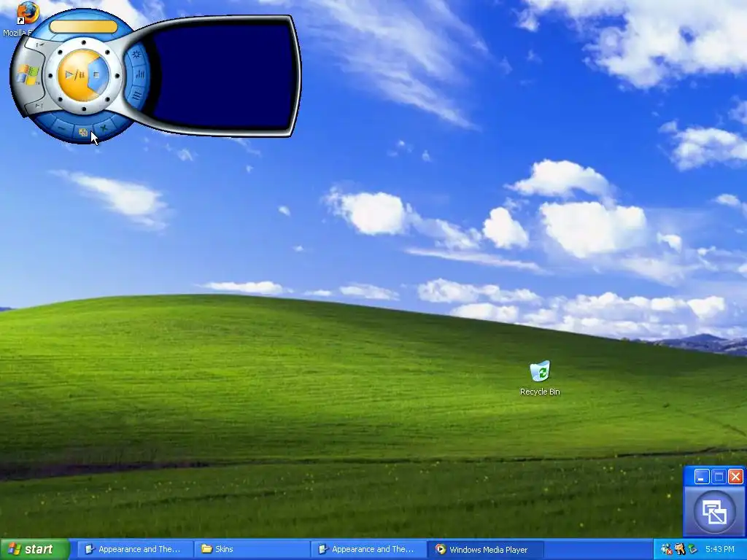This screenshot has height=560, width=747.
Task: Open the playlist lines icon panel
Action: coord(136,96)
